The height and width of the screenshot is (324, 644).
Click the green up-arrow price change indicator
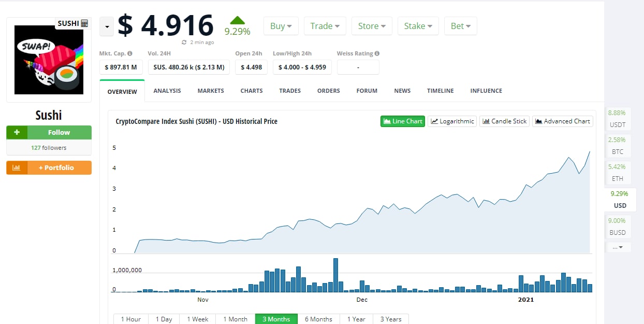[237, 20]
